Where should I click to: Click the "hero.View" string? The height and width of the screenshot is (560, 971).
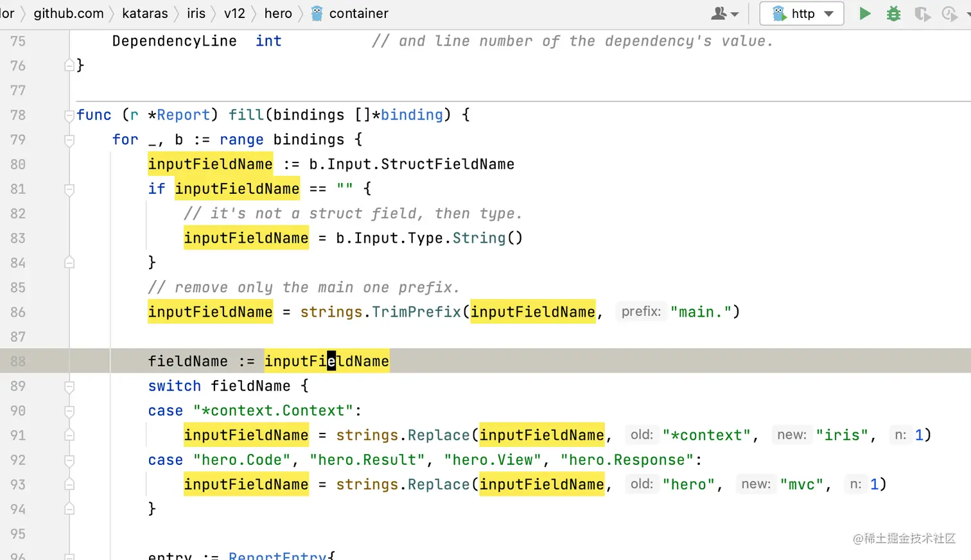493,460
